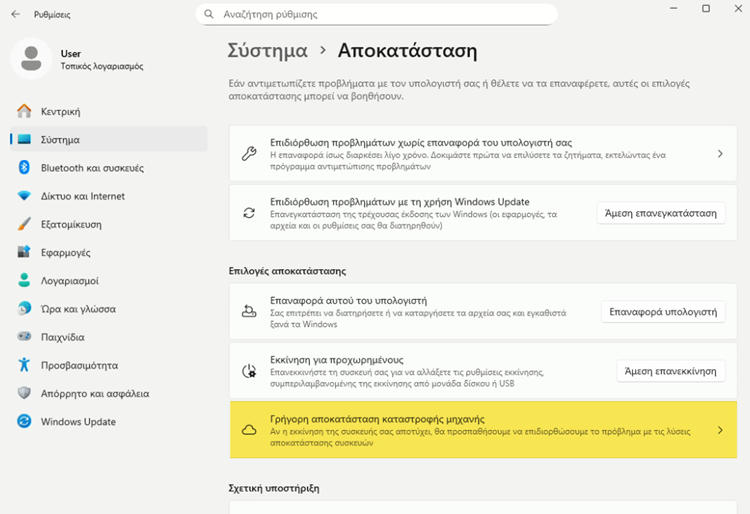The width and height of the screenshot is (750, 514).
Task: Click the Σύστημα monitor icon
Action: [24, 139]
